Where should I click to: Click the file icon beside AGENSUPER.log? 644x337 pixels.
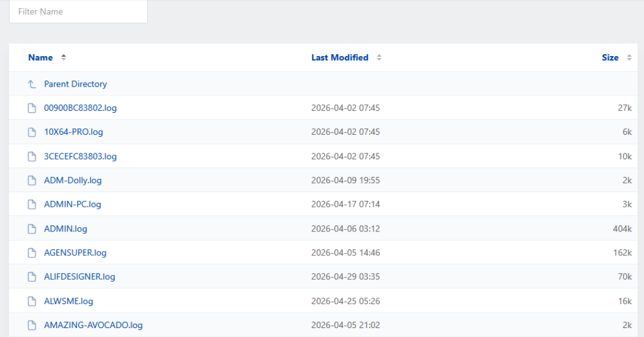[32, 253]
